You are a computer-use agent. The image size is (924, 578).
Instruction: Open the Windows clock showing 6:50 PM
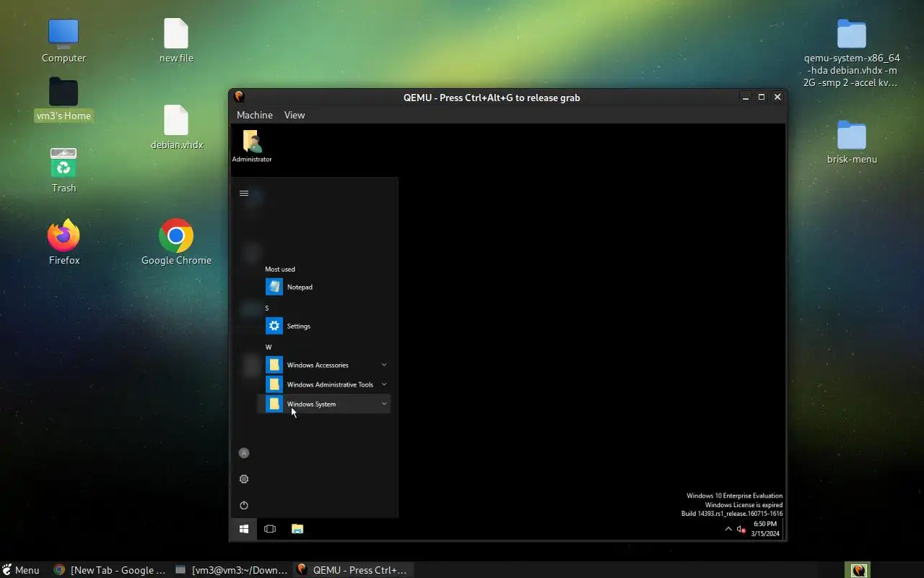[765, 529]
